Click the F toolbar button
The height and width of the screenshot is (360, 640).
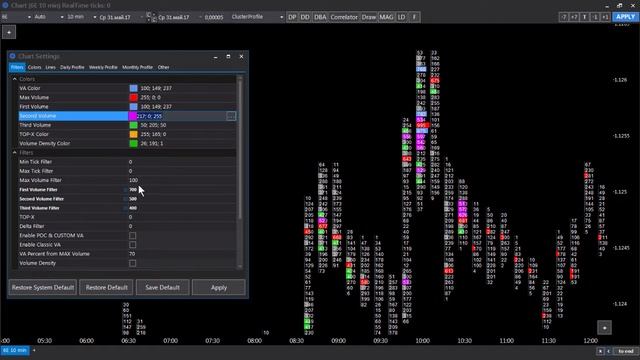[x=414, y=17]
